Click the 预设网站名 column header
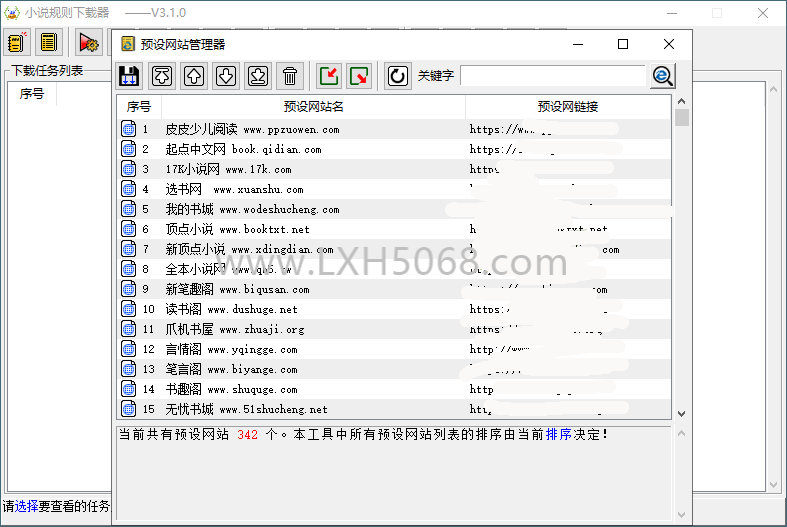 (314, 106)
